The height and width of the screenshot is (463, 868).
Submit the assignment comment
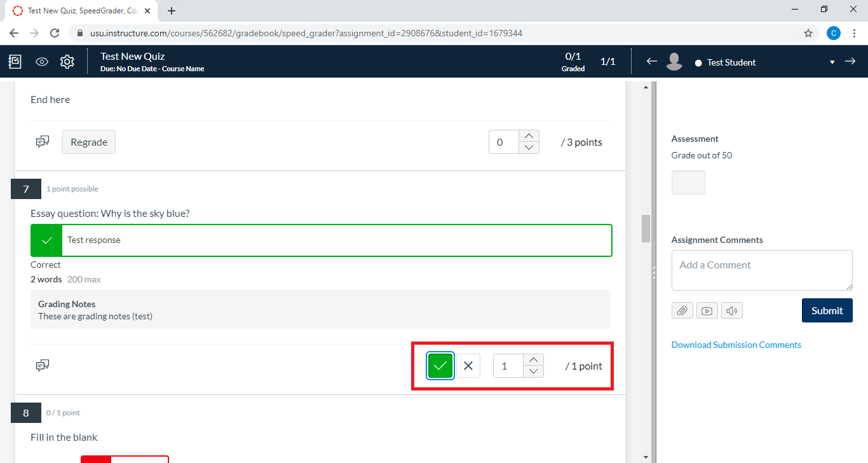pos(827,310)
